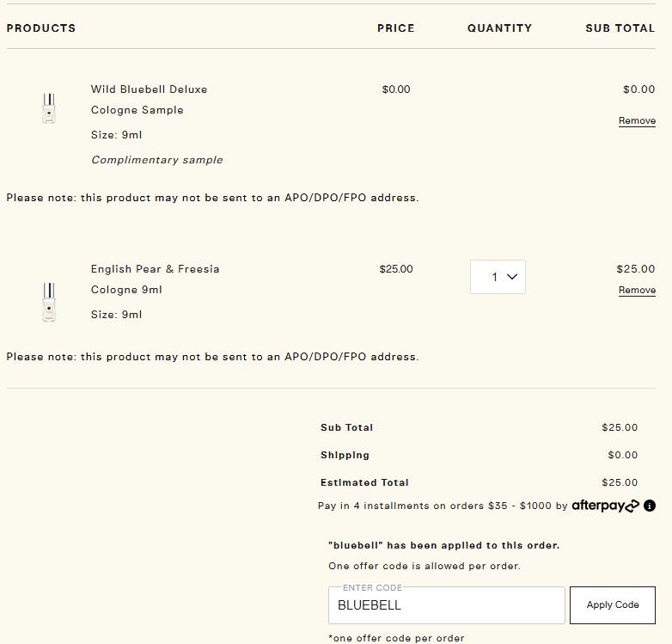Click the bluebell applied confirmation message
Viewport: 672px width, 644px height.
point(443,545)
